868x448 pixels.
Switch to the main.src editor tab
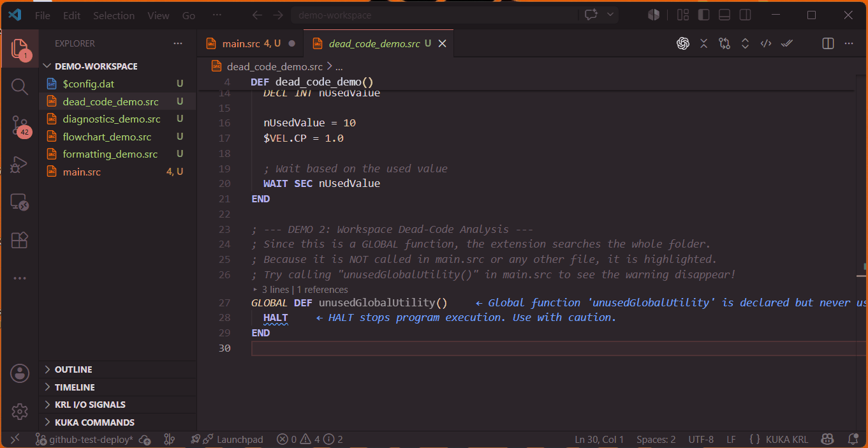(x=250, y=43)
